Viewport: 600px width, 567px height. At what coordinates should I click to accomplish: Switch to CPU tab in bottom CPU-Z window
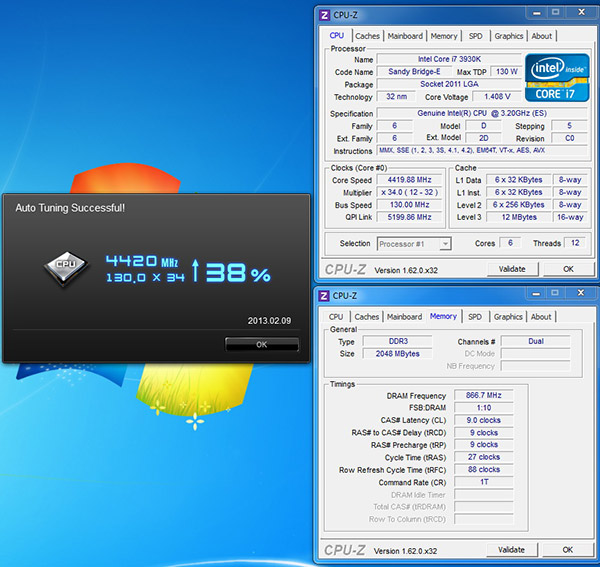[x=336, y=317]
